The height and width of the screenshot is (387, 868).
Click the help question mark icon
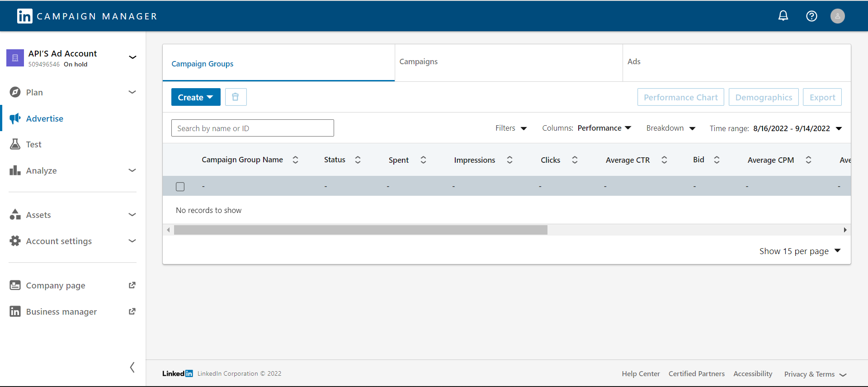pos(811,16)
